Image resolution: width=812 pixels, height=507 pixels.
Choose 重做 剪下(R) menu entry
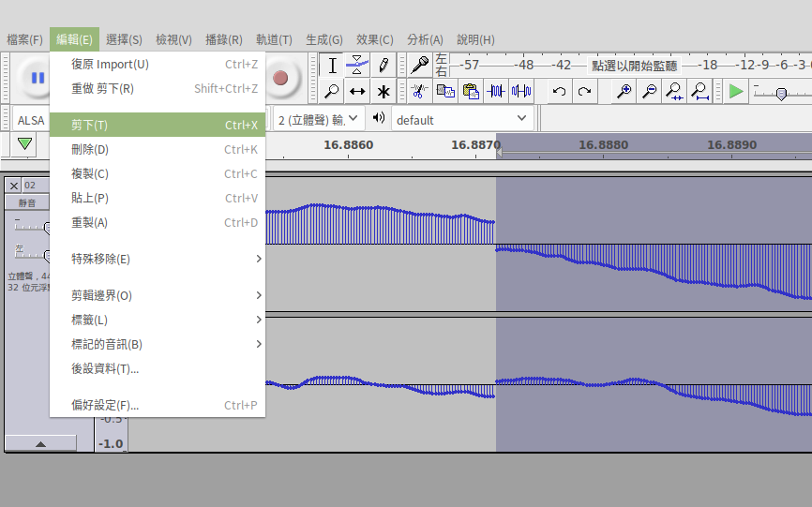(x=158, y=88)
